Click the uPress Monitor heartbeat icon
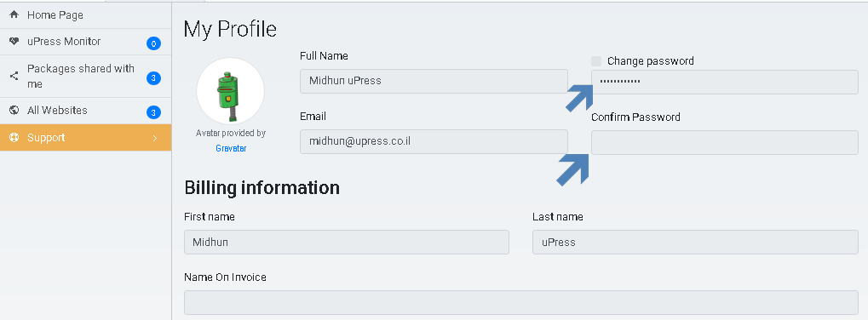Screen dimensions: 868x320 [x=14, y=42]
